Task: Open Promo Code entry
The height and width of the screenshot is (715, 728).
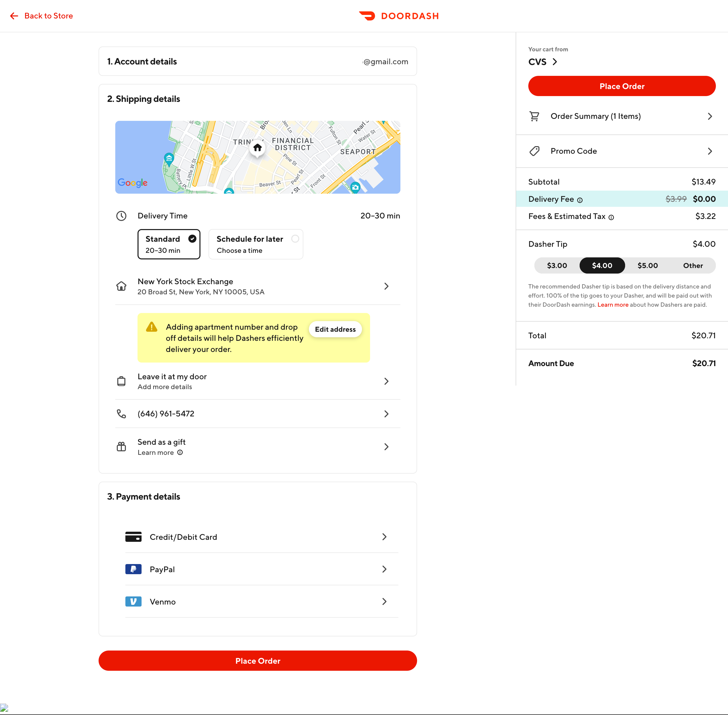Action: coord(622,151)
